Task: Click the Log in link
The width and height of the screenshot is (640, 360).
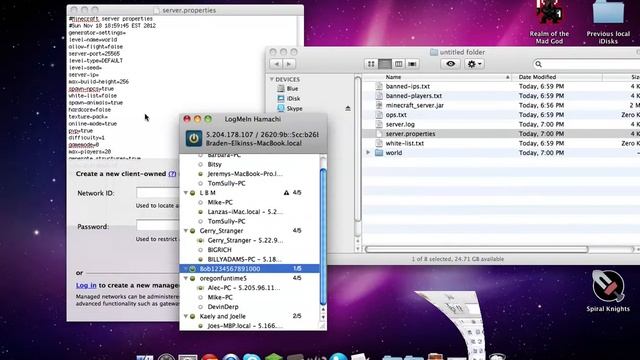Action: point(86,285)
